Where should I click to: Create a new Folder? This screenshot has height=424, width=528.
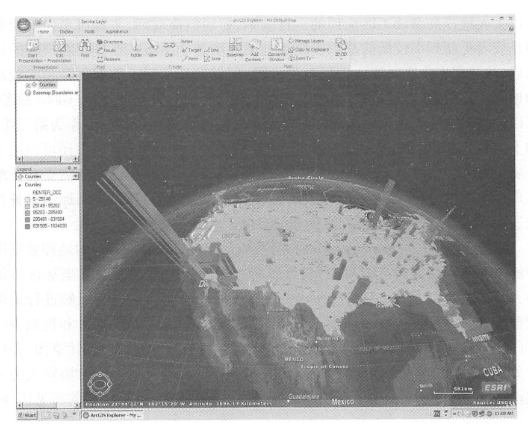pyautogui.click(x=136, y=47)
